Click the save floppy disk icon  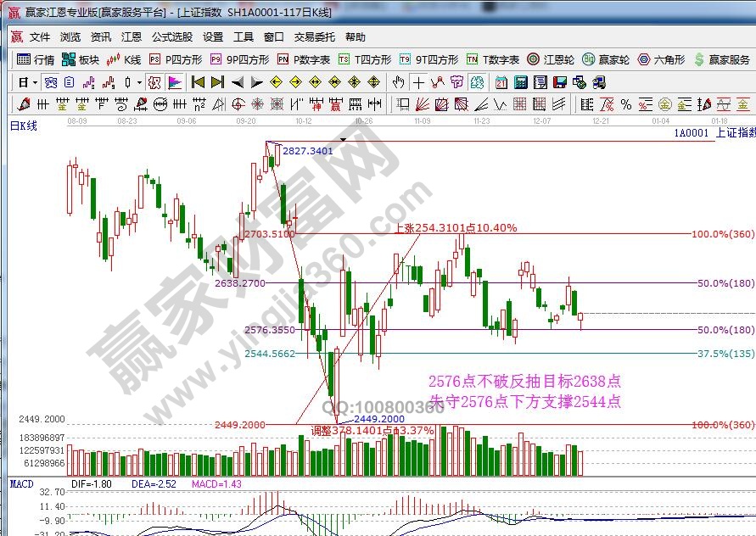coord(559,82)
